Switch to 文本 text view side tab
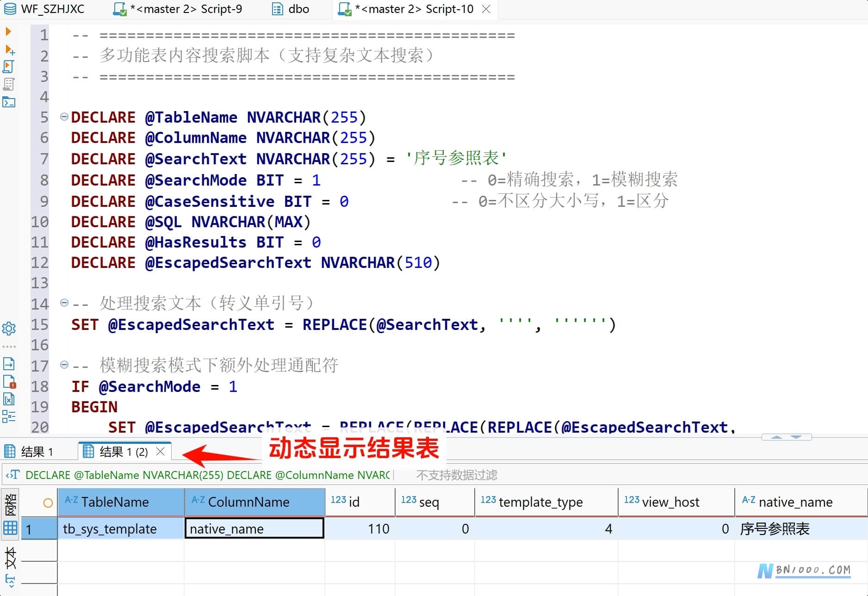Screen dimensions: 868x596 point(10,558)
